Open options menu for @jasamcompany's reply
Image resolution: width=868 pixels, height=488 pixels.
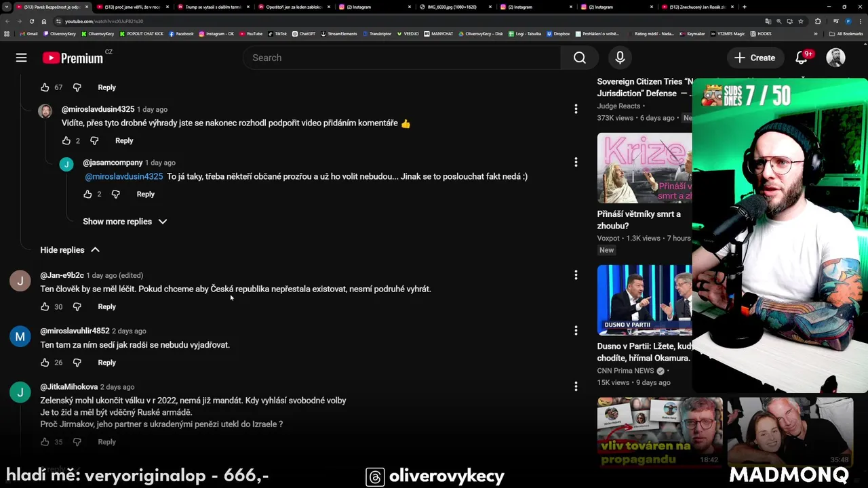(576, 162)
